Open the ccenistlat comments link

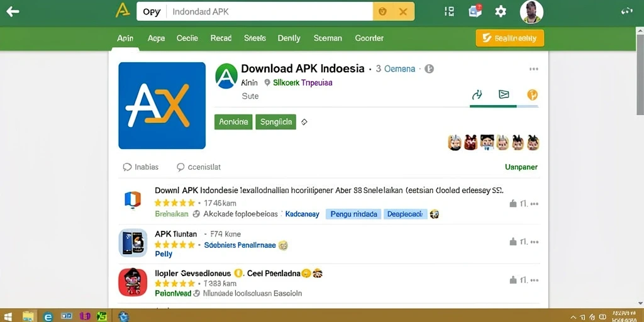coord(198,167)
